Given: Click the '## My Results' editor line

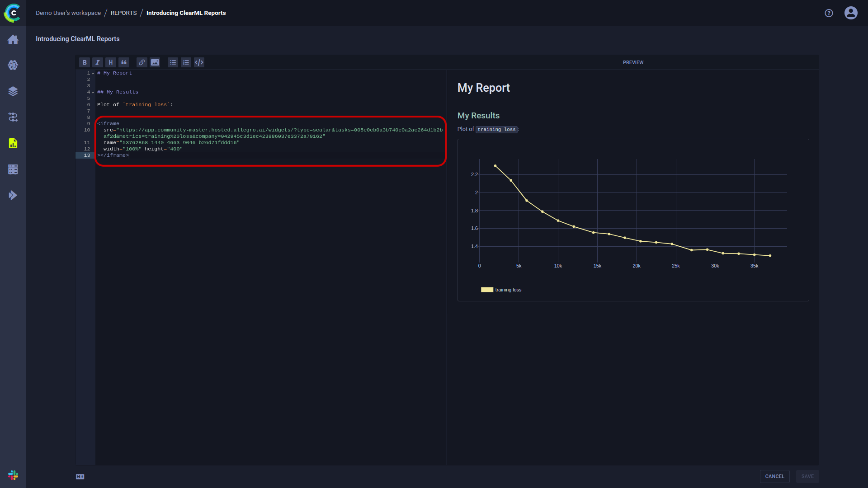Looking at the screenshot, I should [x=118, y=92].
